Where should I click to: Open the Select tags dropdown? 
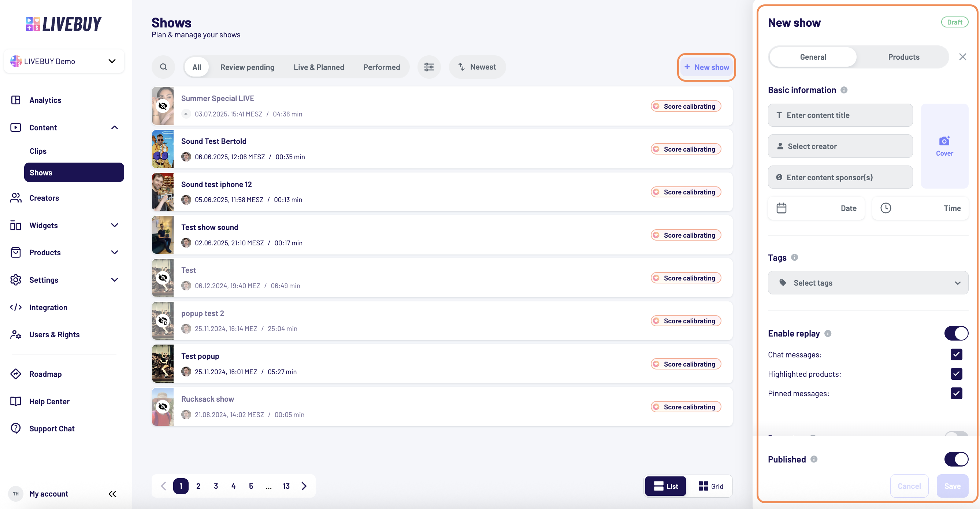tap(868, 283)
